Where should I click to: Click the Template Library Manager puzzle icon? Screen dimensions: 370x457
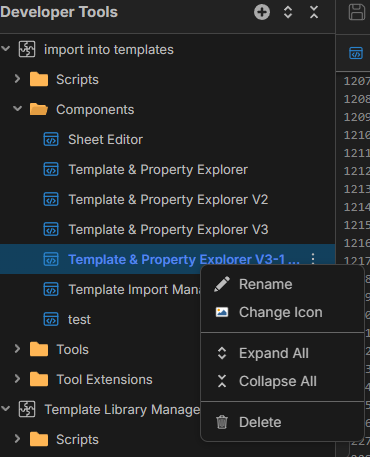point(27,409)
